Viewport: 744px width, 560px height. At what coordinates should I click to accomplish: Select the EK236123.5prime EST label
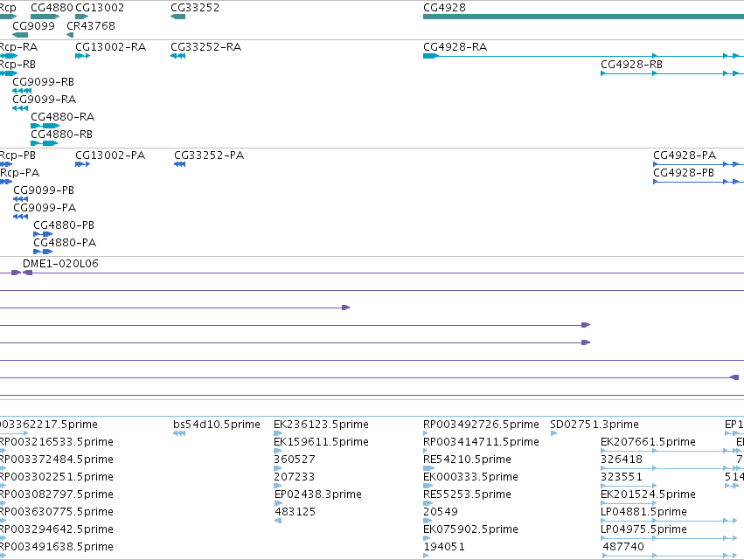click(321, 425)
